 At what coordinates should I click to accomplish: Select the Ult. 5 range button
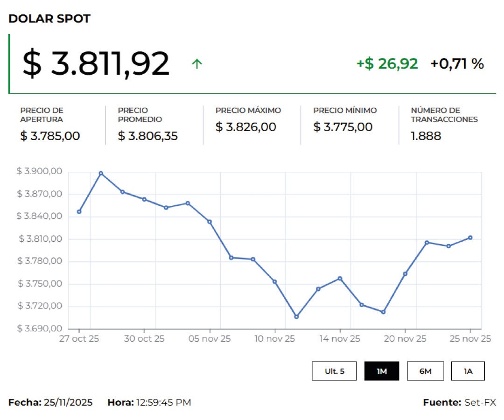coord(334,371)
